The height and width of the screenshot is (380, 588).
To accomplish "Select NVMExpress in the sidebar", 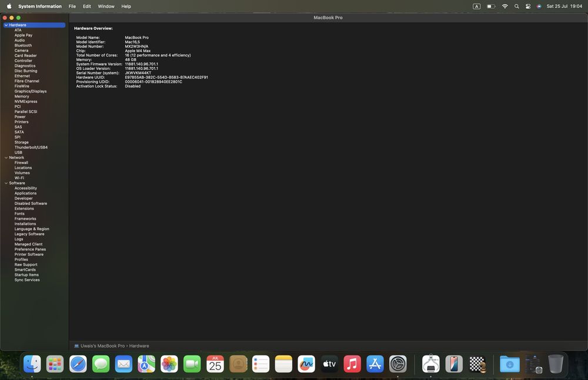I will [26, 102].
